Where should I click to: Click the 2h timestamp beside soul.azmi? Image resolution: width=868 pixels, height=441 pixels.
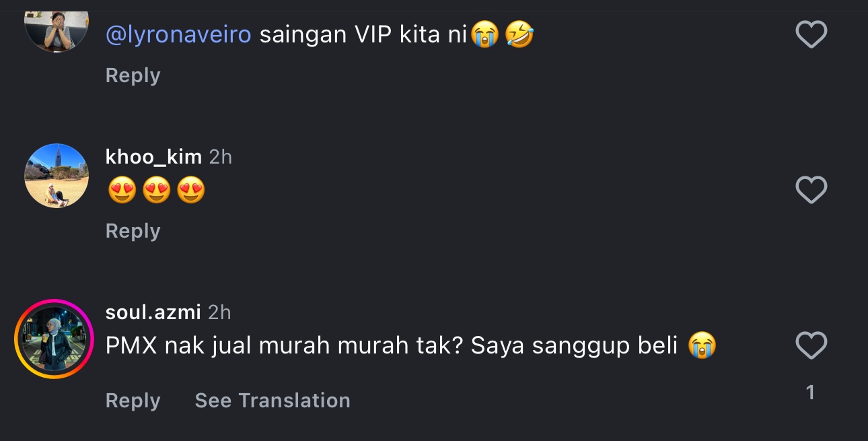tap(219, 312)
